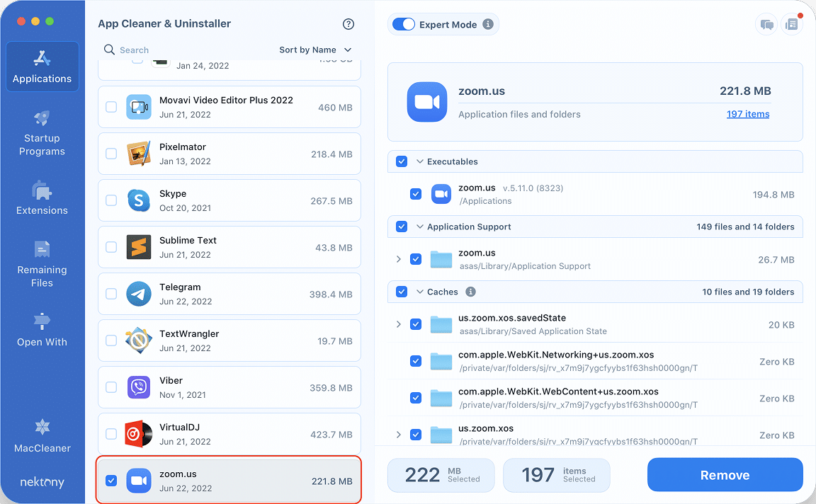Click the 197 items Selected indicator

pyautogui.click(x=557, y=475)
